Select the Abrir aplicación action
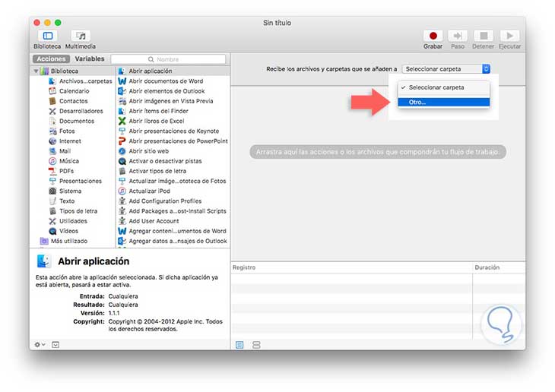555x392 pixels. pos(173,71)
